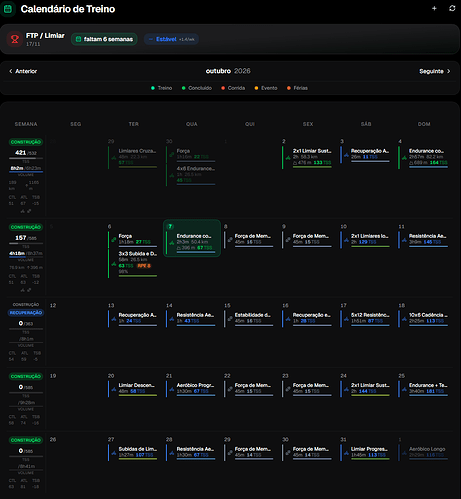Viewport: 461px width, 499px height.
Task: Click the refresh sync icon
Action: click(452, 8)
